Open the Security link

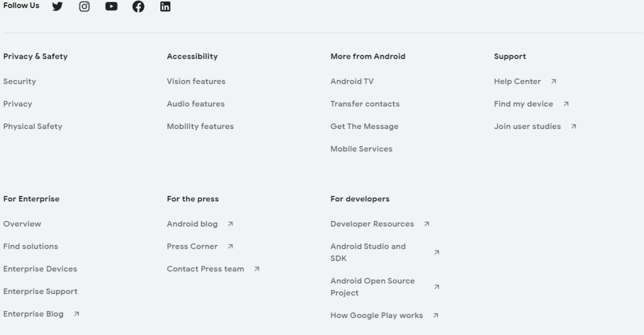(x=19, y=81)
